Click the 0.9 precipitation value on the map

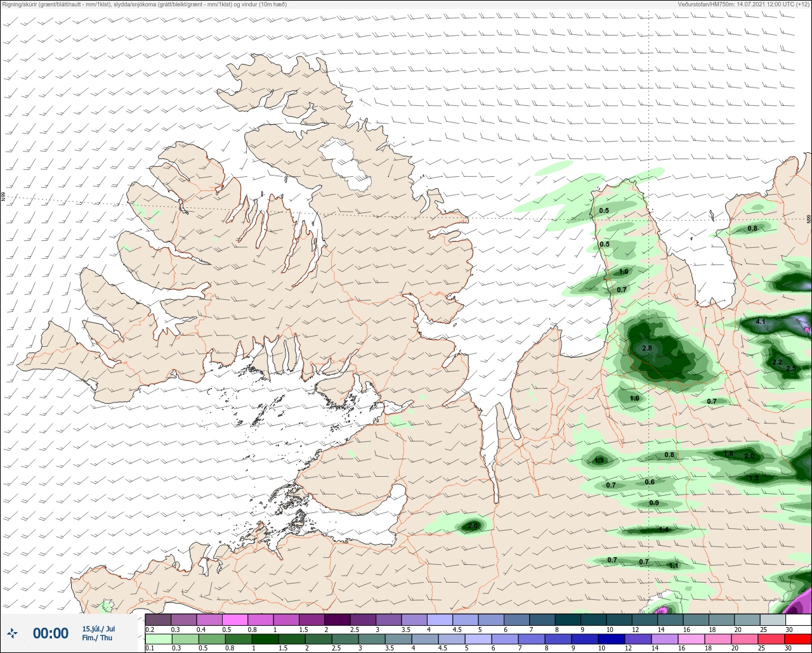tap(654, 503)
